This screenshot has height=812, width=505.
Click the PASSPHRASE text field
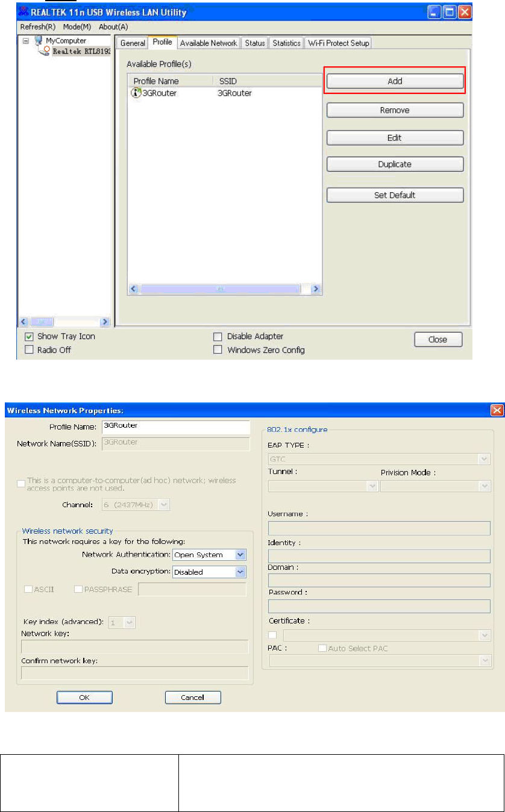click(192, 589)
